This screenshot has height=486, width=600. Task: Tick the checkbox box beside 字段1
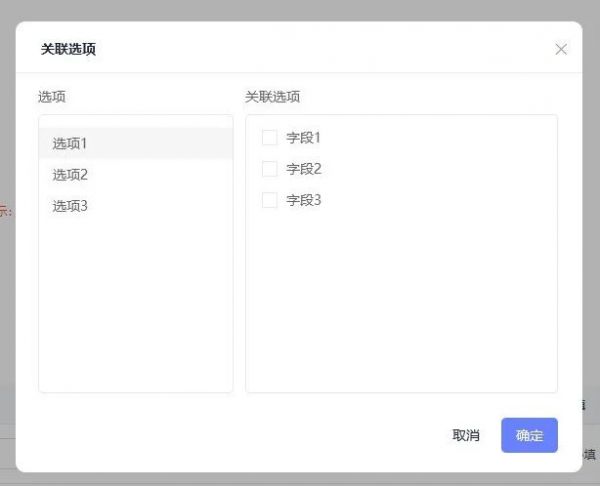point(269,138)
